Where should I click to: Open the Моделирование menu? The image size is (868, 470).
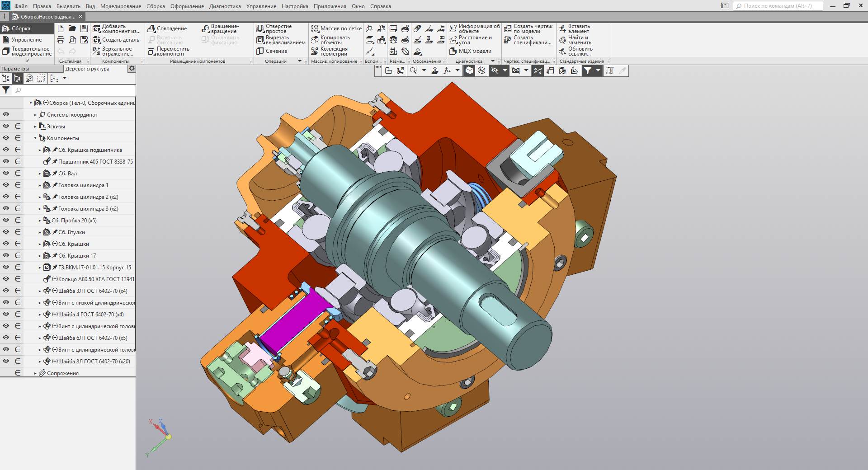click(x=120, y=6)
